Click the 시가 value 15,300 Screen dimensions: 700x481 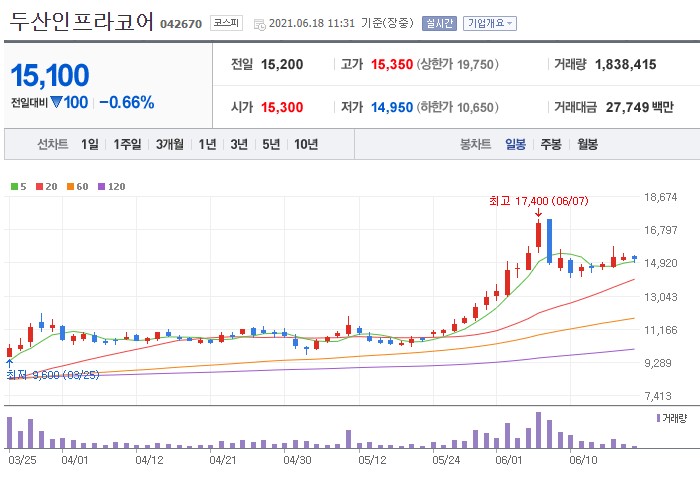(282, 107)
